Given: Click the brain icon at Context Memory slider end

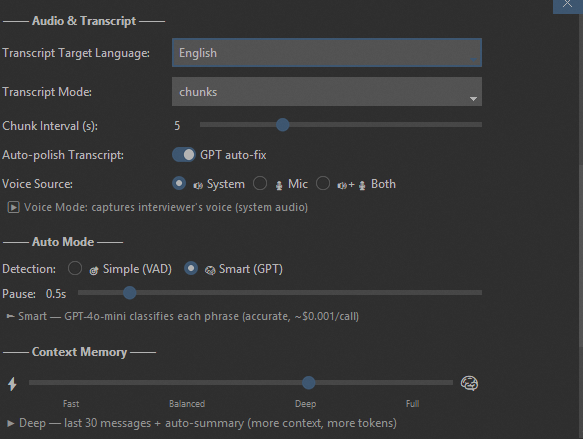Looking at the screenshot, I should point(469,383).
